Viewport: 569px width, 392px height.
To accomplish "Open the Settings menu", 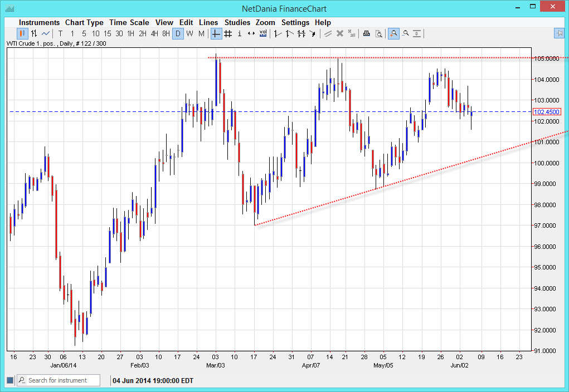I will 295,22.
